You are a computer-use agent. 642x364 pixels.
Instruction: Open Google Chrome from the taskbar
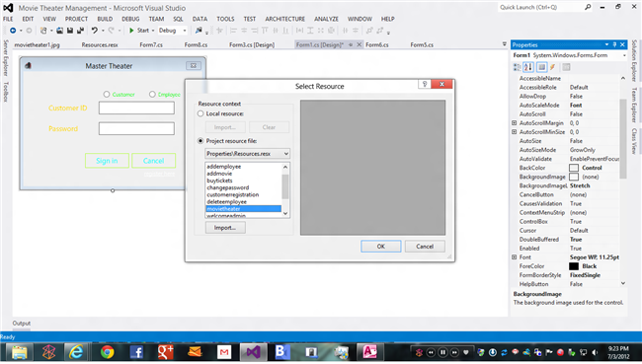108,352
